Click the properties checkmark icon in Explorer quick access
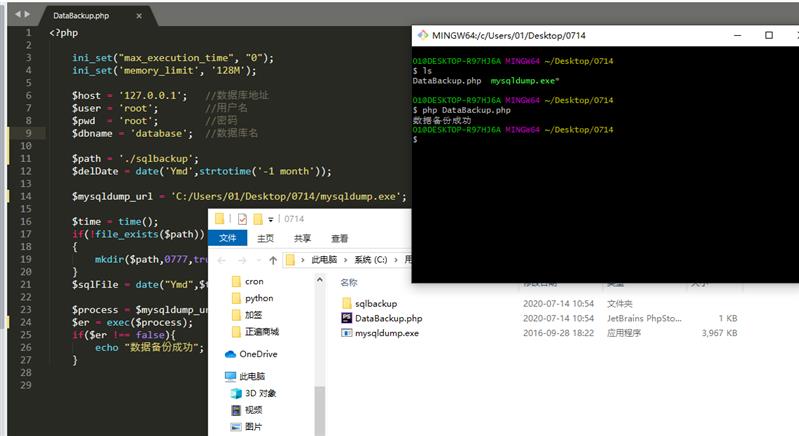 [x=242, y=219]
